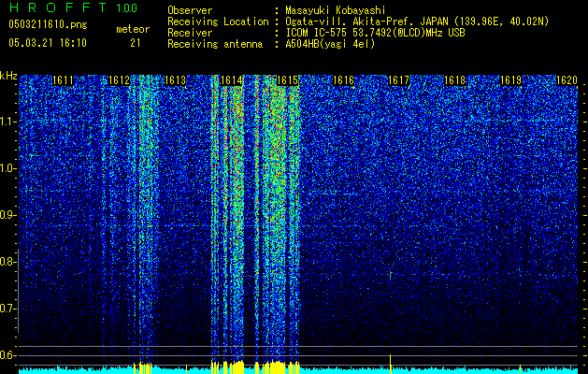Viewport: 588px width, 374px height.
Task: Click the 1618 time marker
Action: (x=455, y=80)
